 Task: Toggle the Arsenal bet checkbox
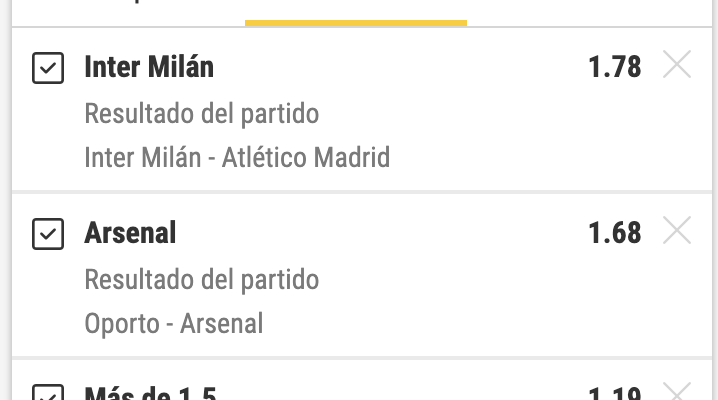click(x=48, y=234)
